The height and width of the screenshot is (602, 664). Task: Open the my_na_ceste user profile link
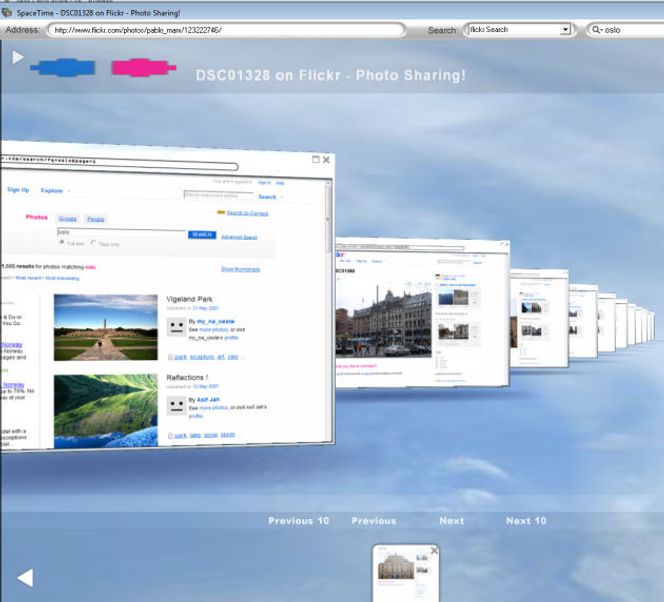(216, 321)
